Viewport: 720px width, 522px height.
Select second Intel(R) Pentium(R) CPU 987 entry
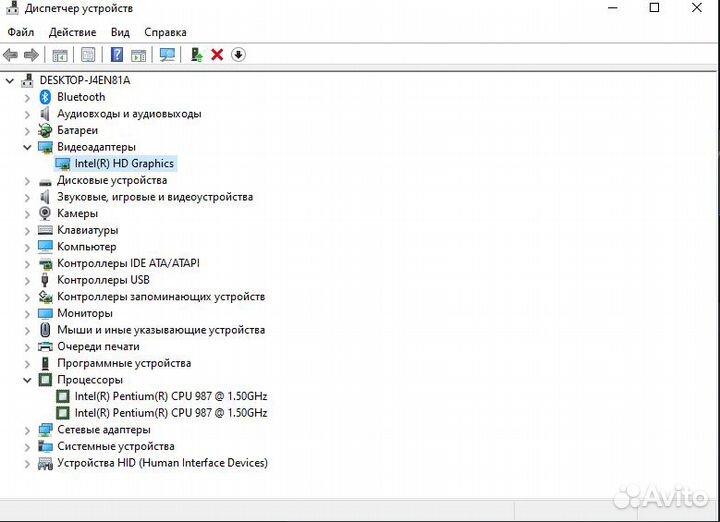point(171,413)
